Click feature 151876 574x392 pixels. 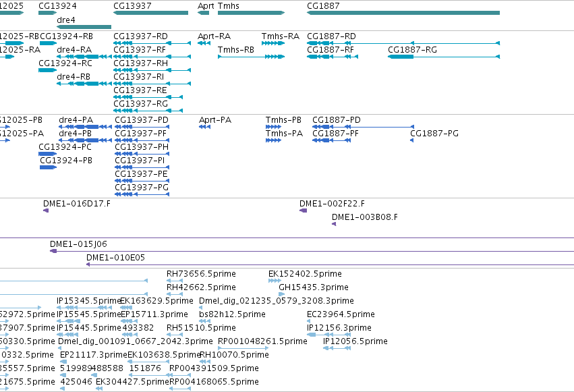(x=145, y=369)
